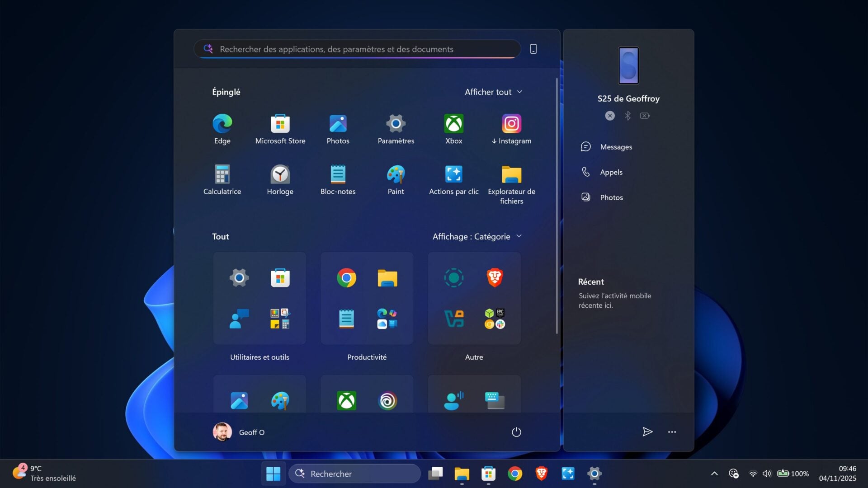Launch the Horloge clock app
The height and width of the screenshot is (488, 868).
click(x=280, y=179)
